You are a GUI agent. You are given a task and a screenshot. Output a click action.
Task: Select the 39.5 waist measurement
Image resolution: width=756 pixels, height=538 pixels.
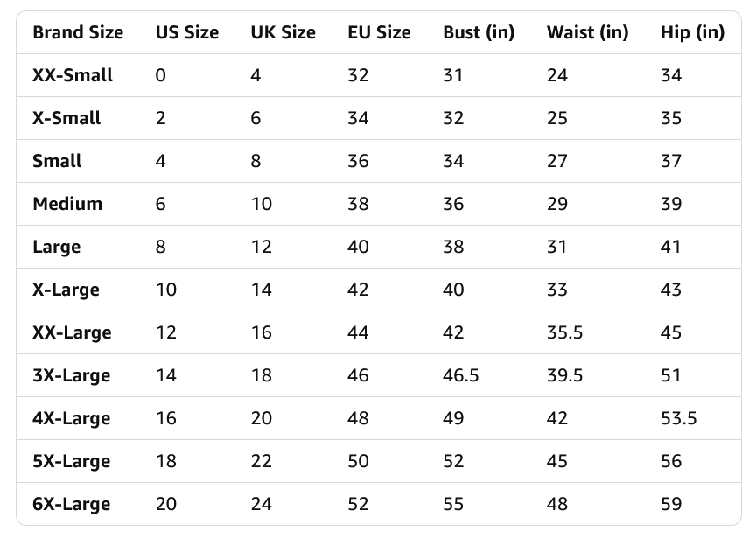564,375
